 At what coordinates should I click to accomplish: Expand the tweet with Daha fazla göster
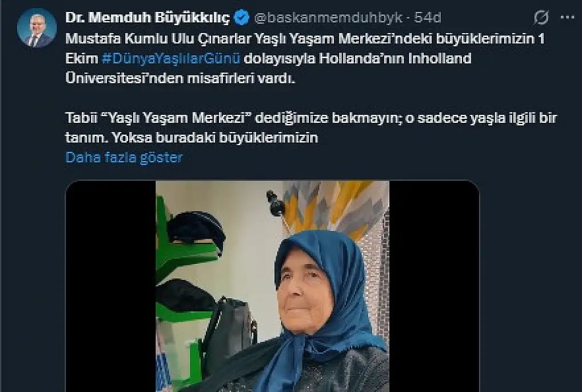click(x=124, y=157)
